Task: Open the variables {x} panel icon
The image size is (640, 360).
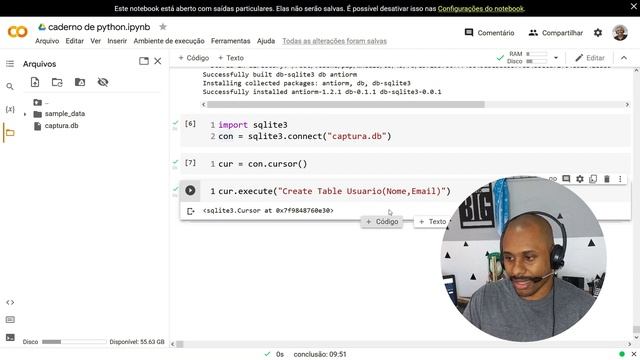Action: [10, 109]
